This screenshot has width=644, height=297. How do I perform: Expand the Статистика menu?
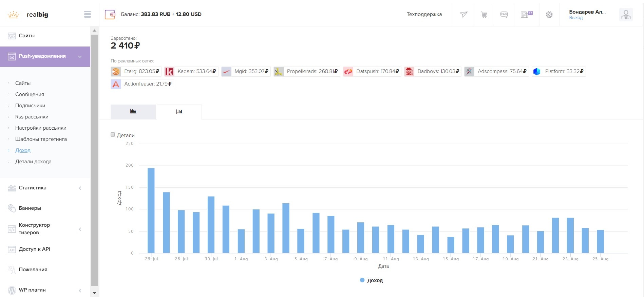[80, 188]
